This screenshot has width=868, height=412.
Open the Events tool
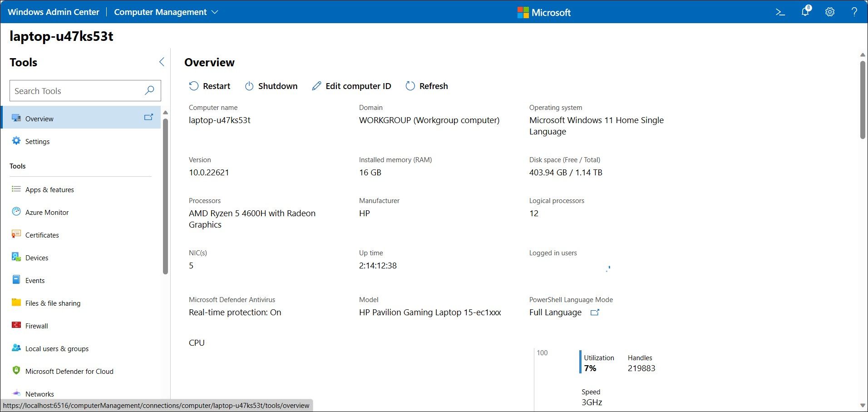(35, 280)
